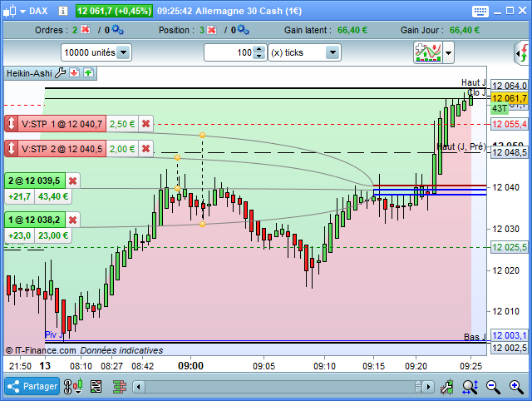This screenshot has height=401, width=532.
Task: Close all positions with red X icon
Action: [212, 30]
